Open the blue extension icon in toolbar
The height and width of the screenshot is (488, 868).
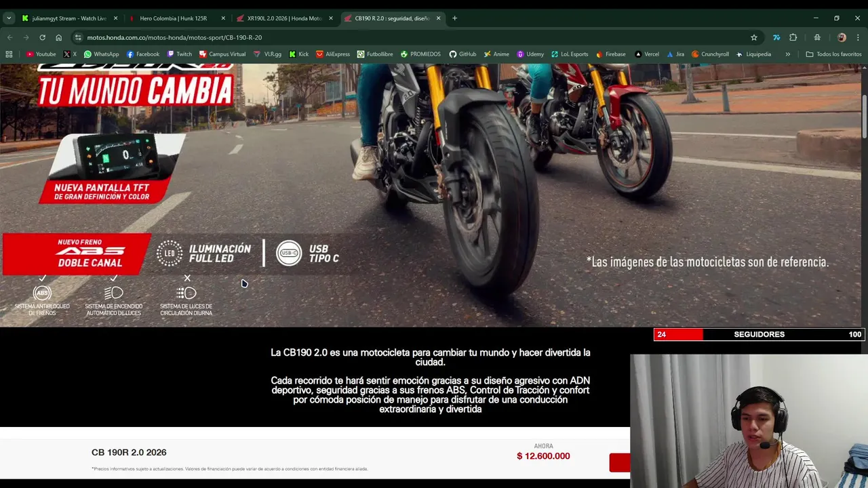pyautogui.click(x=776, y=37)
